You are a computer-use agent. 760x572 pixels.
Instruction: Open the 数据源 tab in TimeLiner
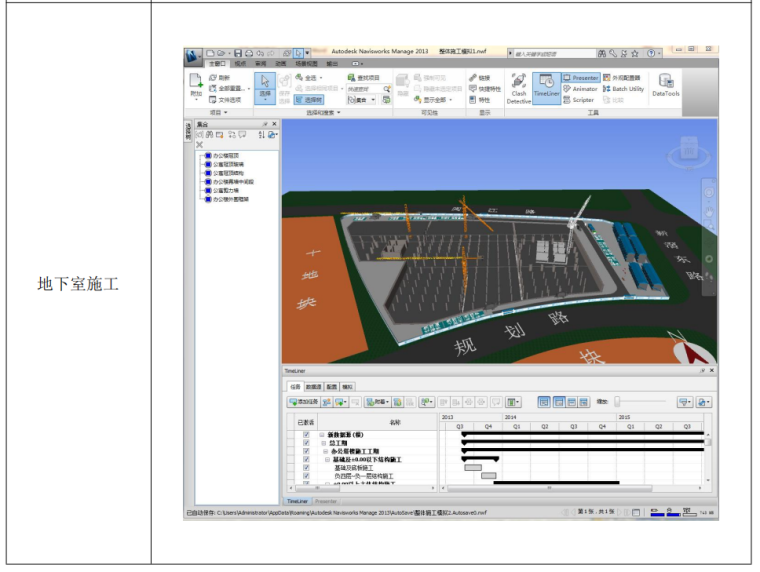(x=313, y=385)
